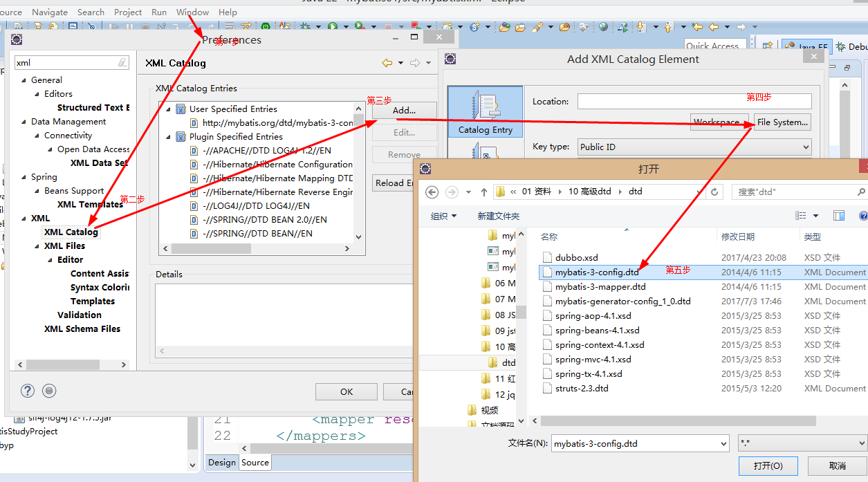This screenshot has width=868, height=482.
Task: Switch to the Design editor tab
Action: (x=222, y=463)
